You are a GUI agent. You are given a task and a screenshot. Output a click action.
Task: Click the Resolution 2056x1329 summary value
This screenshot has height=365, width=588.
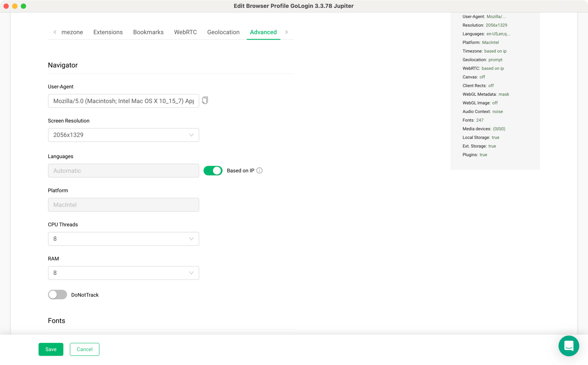[496, 25]
